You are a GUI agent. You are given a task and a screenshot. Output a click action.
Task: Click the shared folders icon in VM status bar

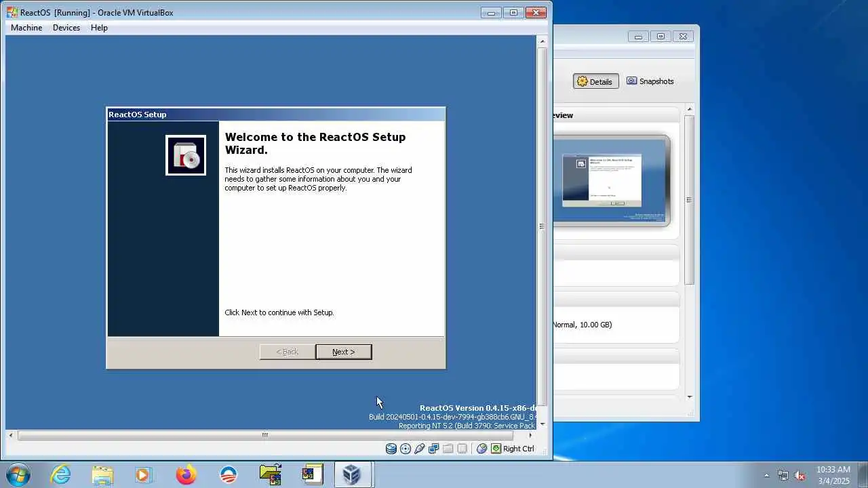pyautogui.click(x=448, y=449)
